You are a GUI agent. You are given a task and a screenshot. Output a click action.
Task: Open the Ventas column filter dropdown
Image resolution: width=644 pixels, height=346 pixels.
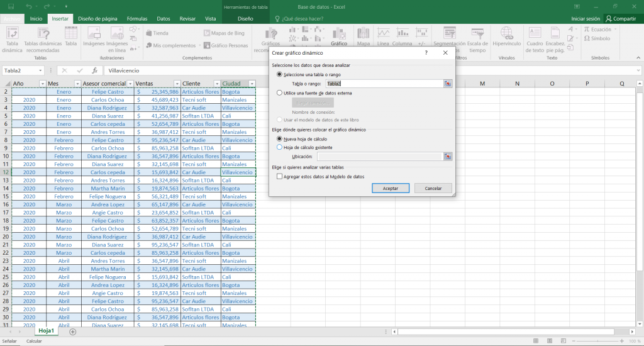coord(177,84)
